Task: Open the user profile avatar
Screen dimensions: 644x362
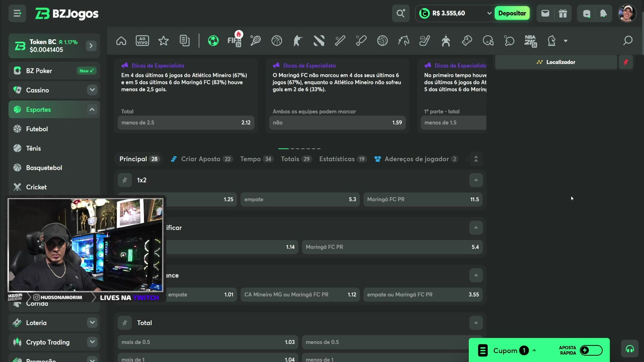Action: tap(627, 13)
